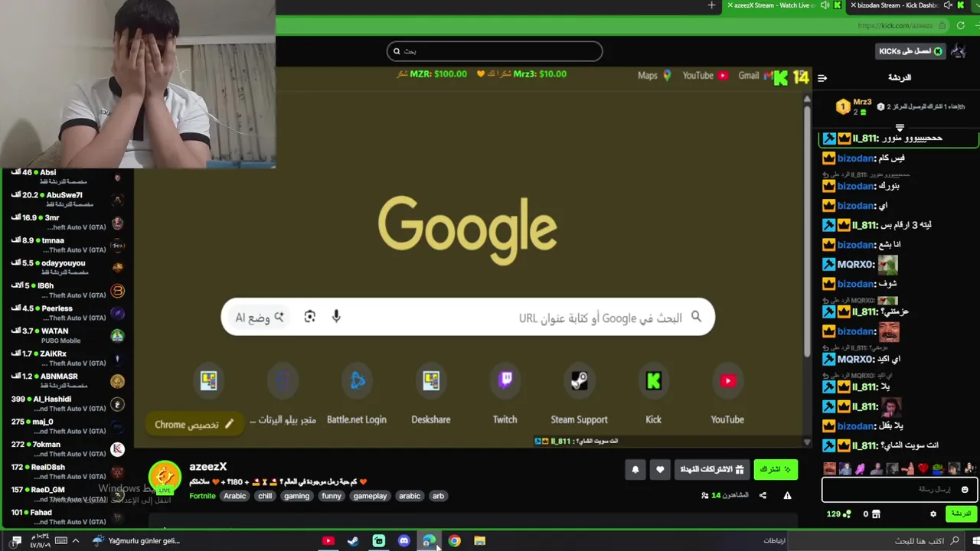Unmute the bizodan Stream tab audio icon
The width and height of the screenshot is (980, 551).
click(948, 5)
